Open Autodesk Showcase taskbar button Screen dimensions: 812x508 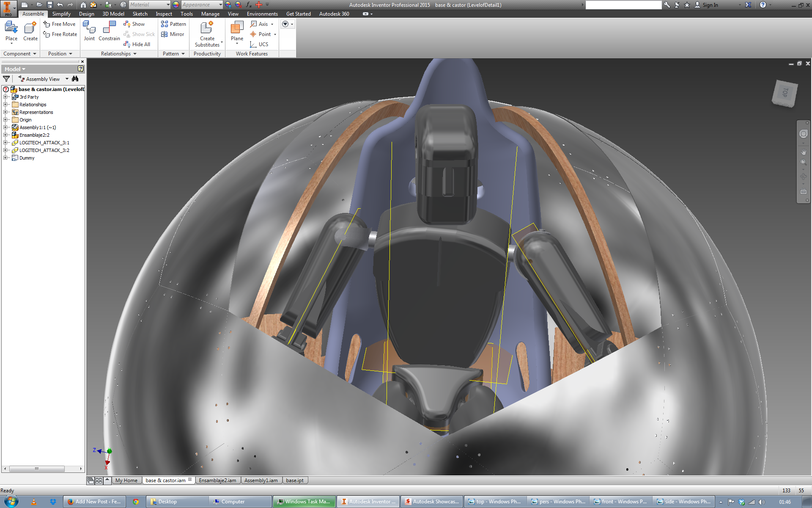point(431,502)
